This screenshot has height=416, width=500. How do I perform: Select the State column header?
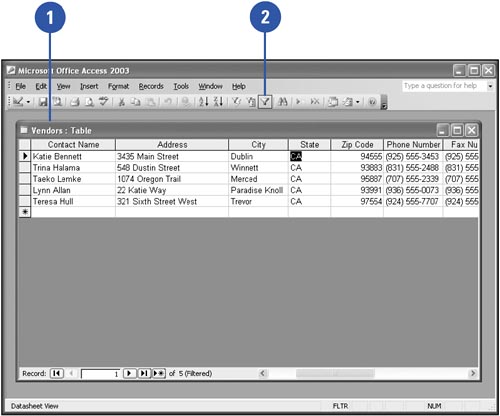click(x=310, y=145)
